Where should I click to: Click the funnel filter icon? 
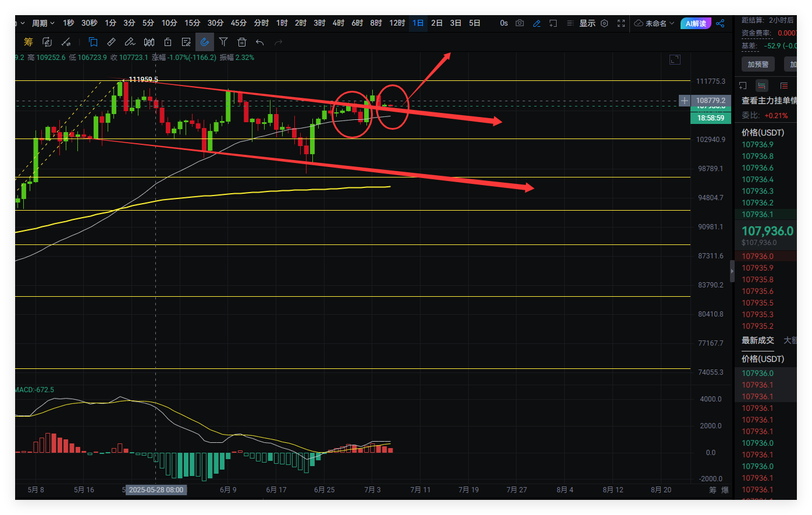point(223,42)
